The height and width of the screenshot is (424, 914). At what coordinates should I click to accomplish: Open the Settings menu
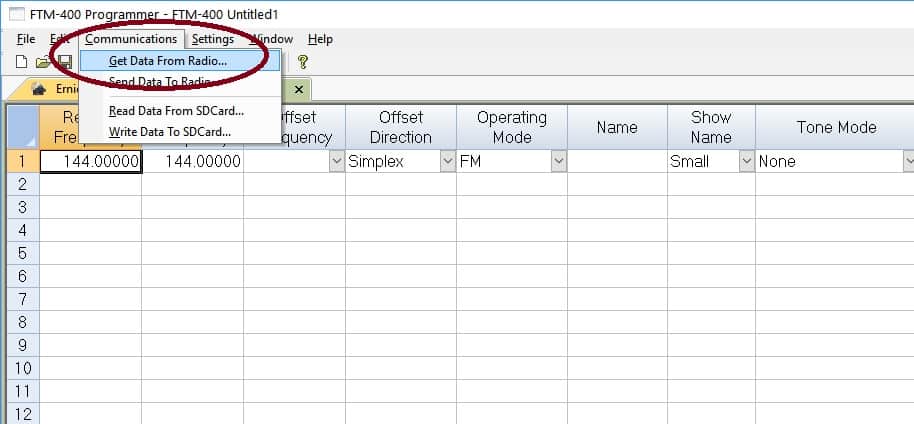click(213, 39)
